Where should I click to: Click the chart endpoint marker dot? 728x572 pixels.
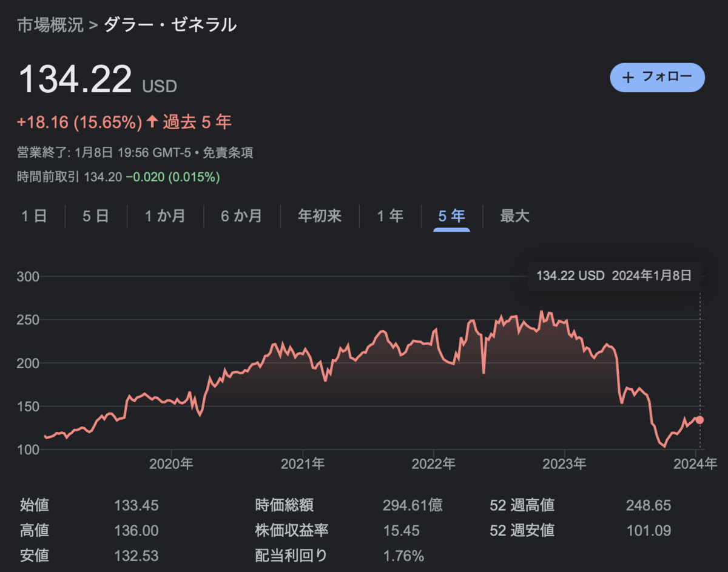click(699, 420)
